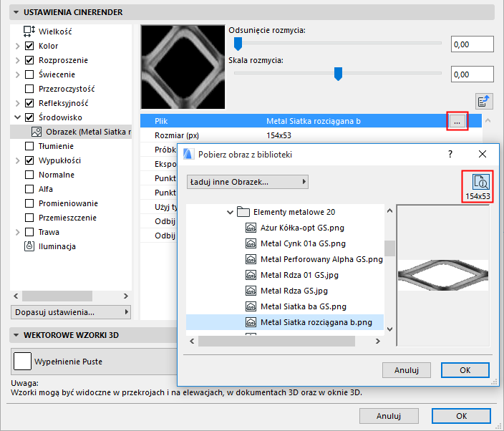Viewport: 504px width, 431px height.
Task: Click the help question mark in dialog
Action: [450, 154]
